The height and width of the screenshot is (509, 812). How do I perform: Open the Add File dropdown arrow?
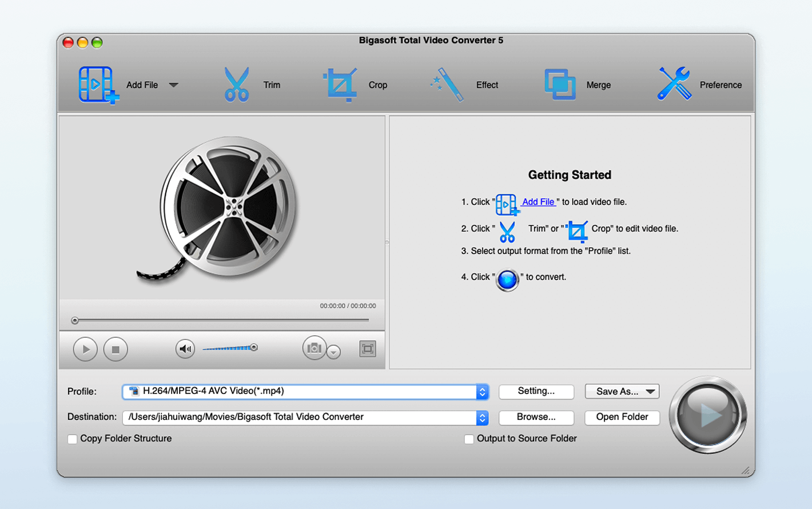[x=173, y=85]
